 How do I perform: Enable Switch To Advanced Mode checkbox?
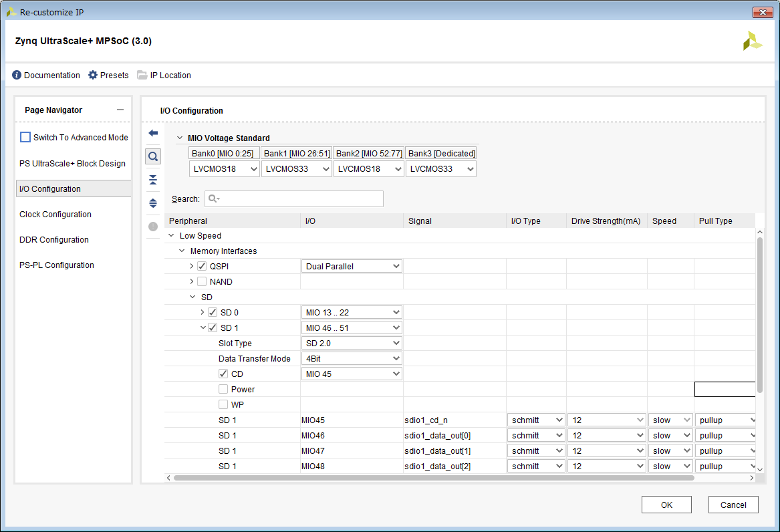click(25, 137)
